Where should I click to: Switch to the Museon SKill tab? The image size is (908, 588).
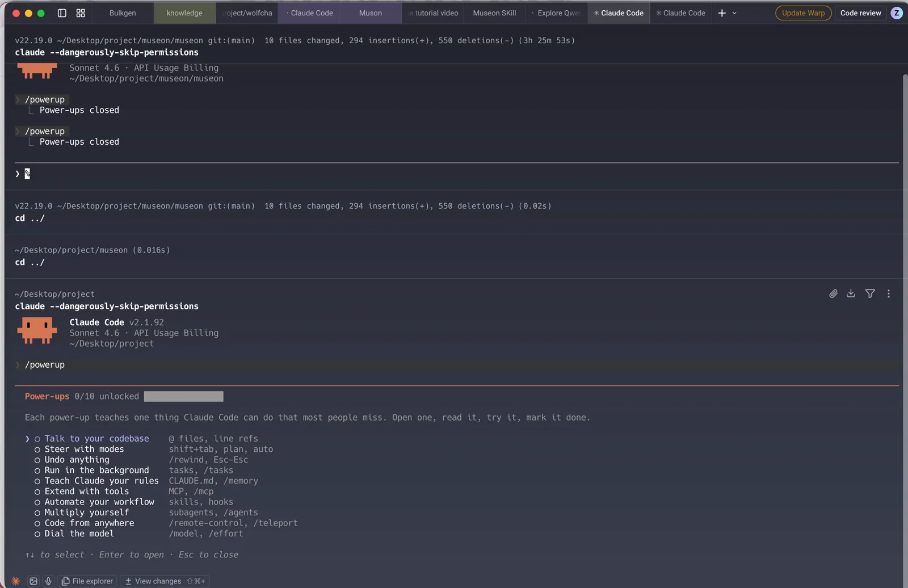click(x=495, y=13)
